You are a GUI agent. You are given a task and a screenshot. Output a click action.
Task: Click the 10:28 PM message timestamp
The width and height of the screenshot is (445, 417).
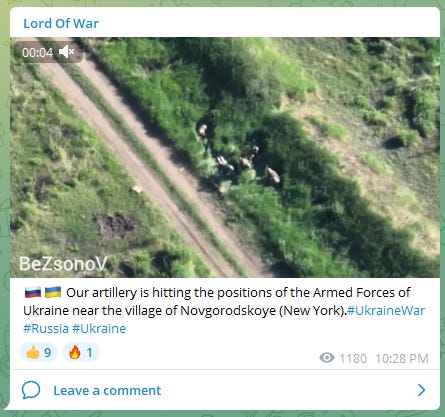coord(402,359)
